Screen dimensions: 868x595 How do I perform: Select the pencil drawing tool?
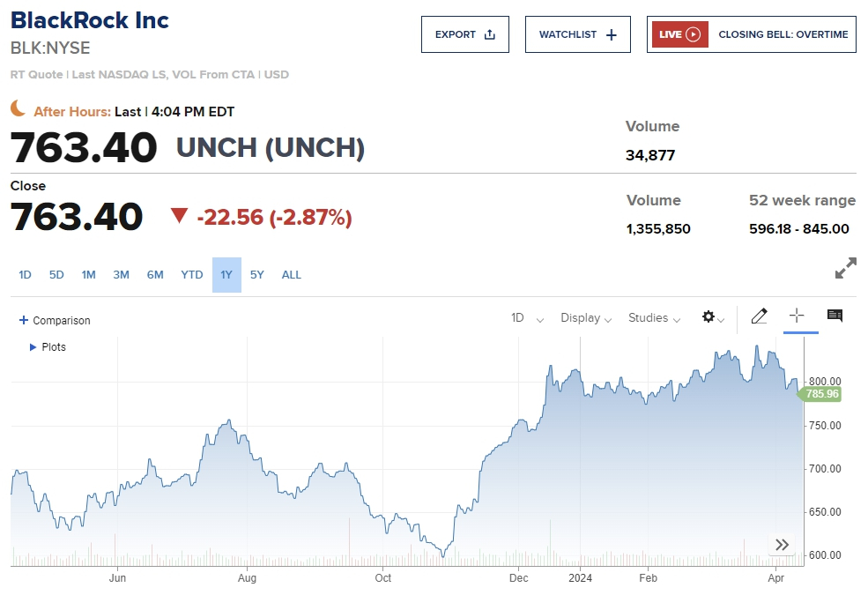click(x=759, y=316)
